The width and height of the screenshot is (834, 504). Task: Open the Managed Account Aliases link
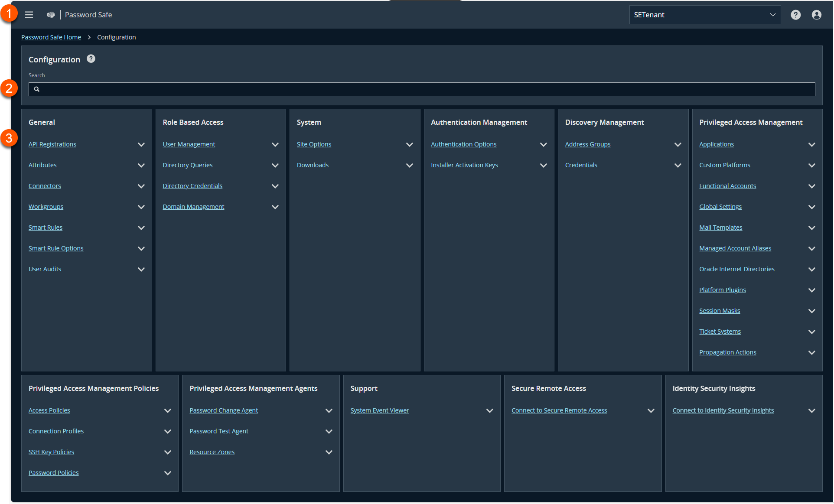pyautogui.click(x=735, y=248)
